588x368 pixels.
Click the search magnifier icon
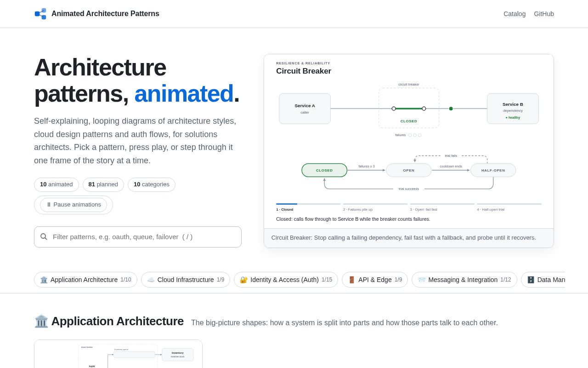click(44, 236)
